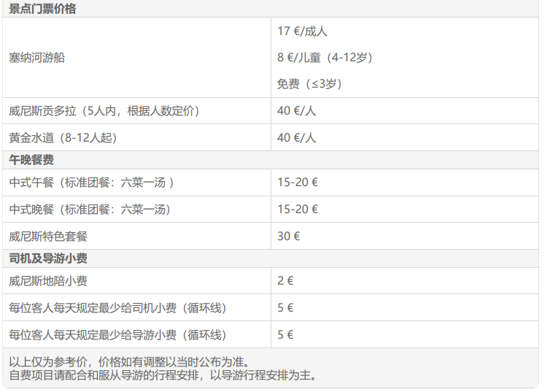This screenshot has height=392, width=545.
Task: Click the 40 €/人 price for 威尼斯贡多拉
Action: click(x=296, y=111)
